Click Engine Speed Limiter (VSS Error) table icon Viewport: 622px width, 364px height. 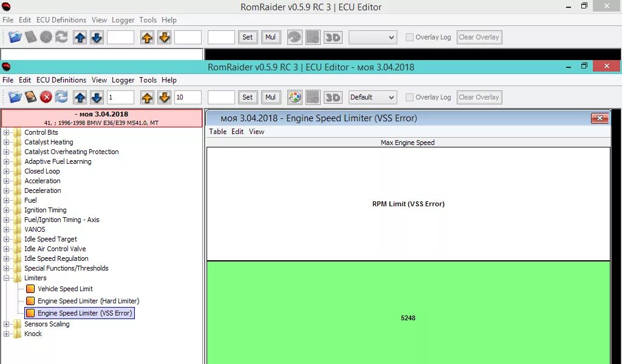click(30, 313)
